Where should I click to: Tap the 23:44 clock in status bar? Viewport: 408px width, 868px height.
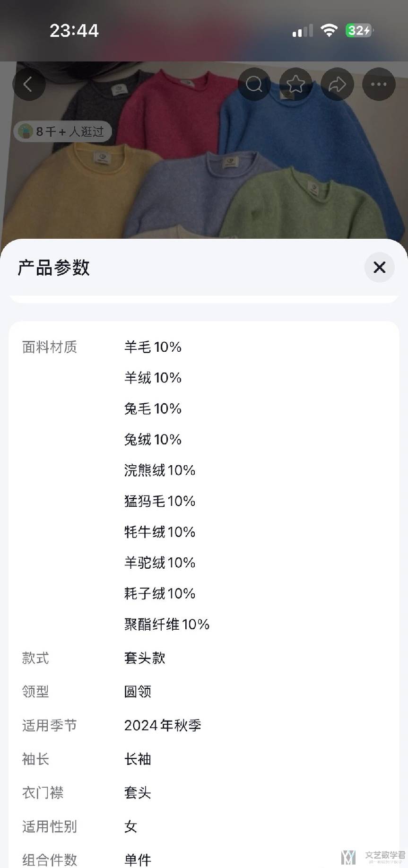click(74, 31)
